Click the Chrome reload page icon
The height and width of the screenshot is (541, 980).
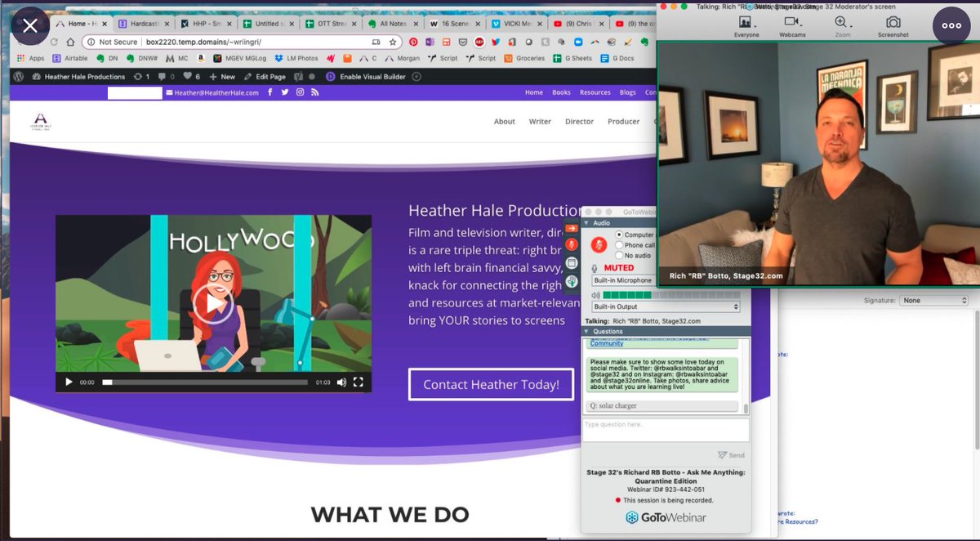[x=54, y=42]
